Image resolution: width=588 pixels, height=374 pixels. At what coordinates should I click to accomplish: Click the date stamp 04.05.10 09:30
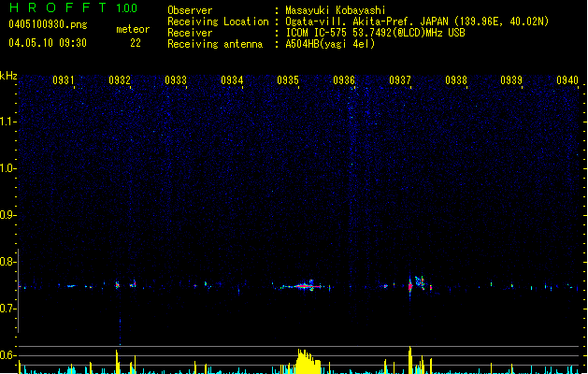pos(48,43)
